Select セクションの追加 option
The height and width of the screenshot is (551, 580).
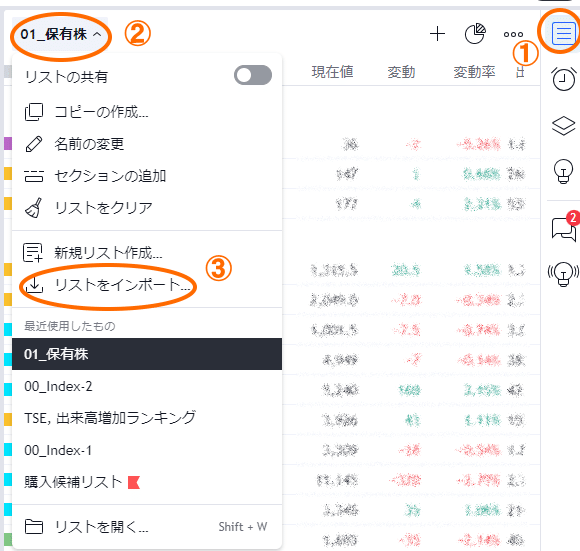[x=147, y=176]
